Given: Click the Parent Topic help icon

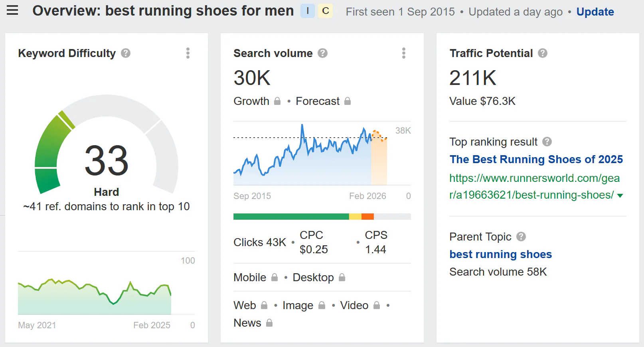Looking at the screenshot, I should click(521, 237).
